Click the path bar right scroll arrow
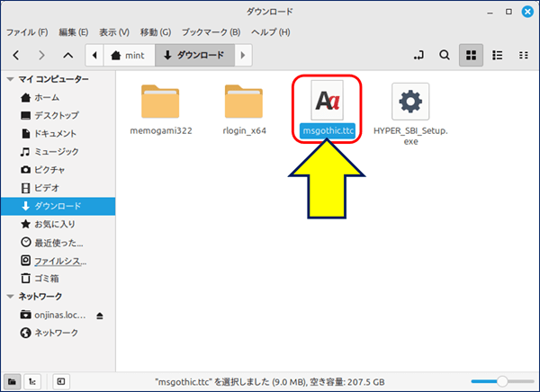540x392 pixels. (x=243, y=55)
